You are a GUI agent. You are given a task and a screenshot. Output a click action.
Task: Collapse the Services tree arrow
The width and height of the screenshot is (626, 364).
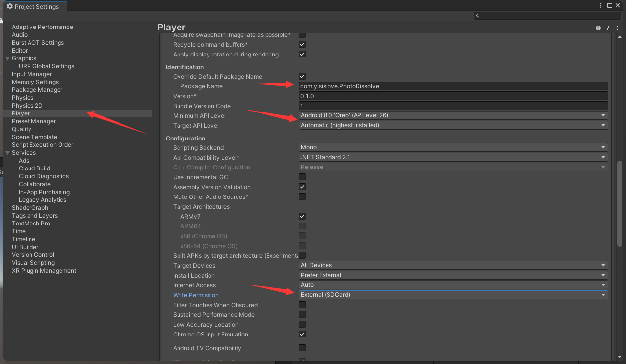pyautogui.click(x=7, y=153)
